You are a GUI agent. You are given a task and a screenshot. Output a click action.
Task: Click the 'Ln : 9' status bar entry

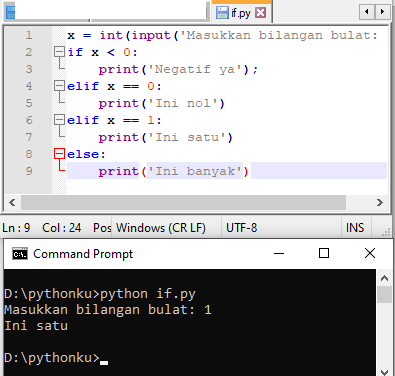(16, 228)
